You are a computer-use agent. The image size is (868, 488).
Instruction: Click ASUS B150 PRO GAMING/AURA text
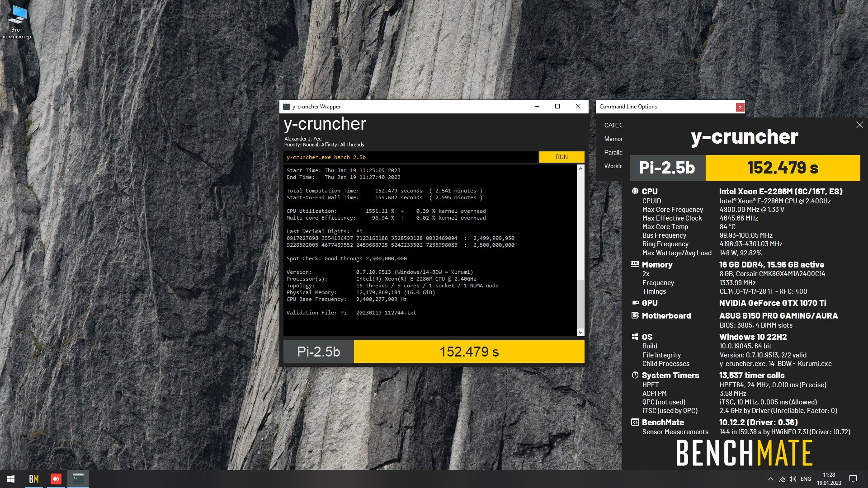click(778, 315)
